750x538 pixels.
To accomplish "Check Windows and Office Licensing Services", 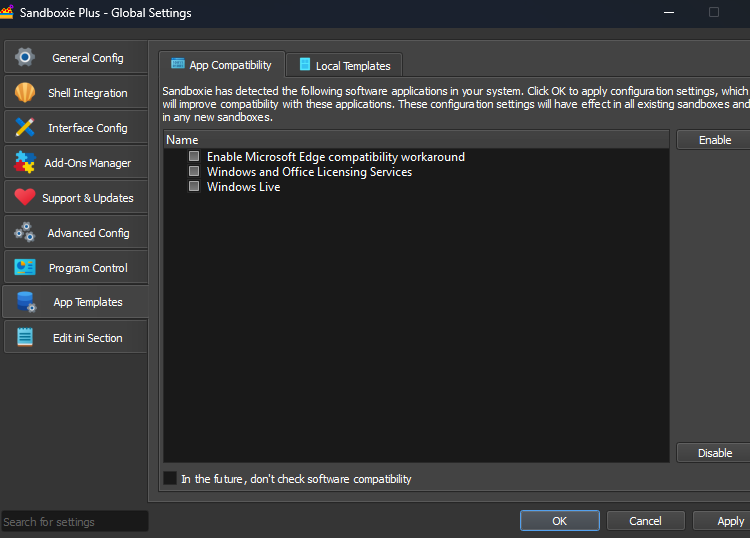I will coord(194,171).
